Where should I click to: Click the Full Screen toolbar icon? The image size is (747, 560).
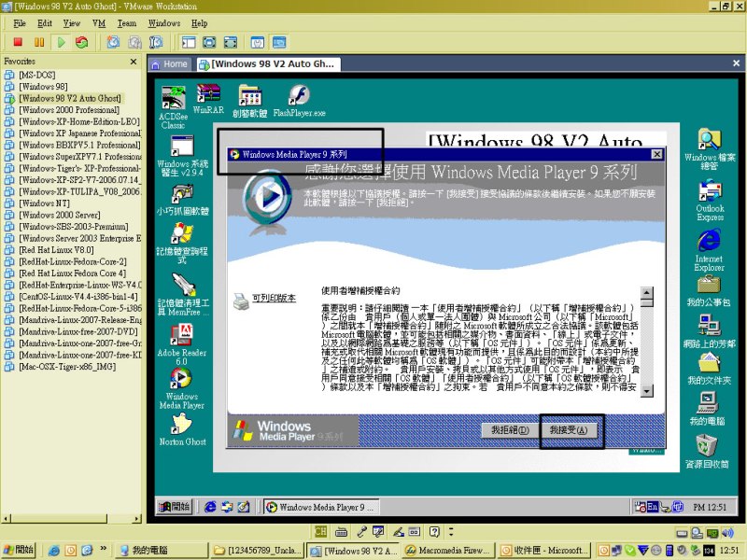tap(209, 42)
